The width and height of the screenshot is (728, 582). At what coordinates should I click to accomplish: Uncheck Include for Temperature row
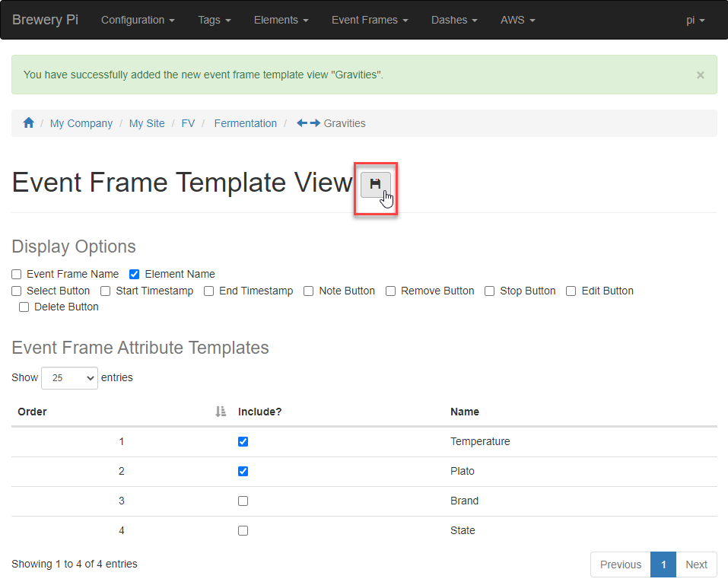pyautogui.click(x=243, y=442)
